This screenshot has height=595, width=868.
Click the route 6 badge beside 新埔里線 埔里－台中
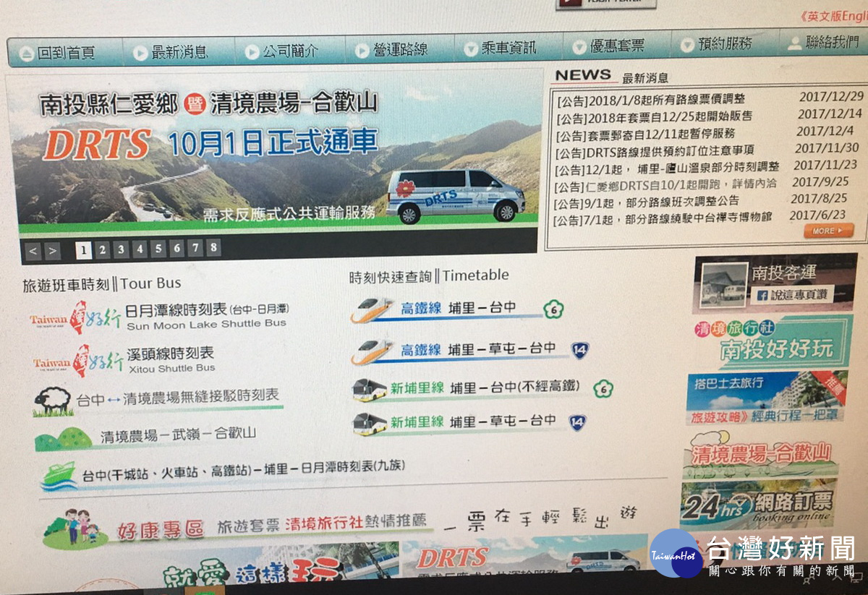tap(603, 389)
